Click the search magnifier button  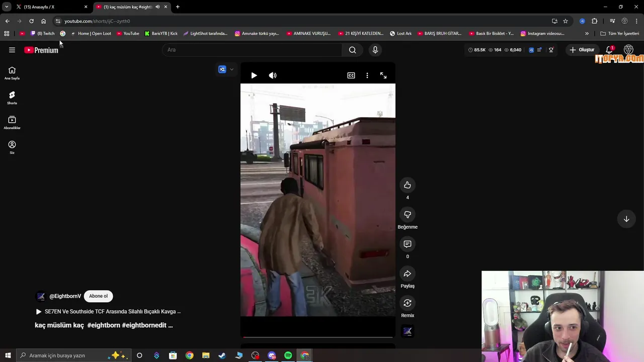pyautogui.click(x=352, y=50)
